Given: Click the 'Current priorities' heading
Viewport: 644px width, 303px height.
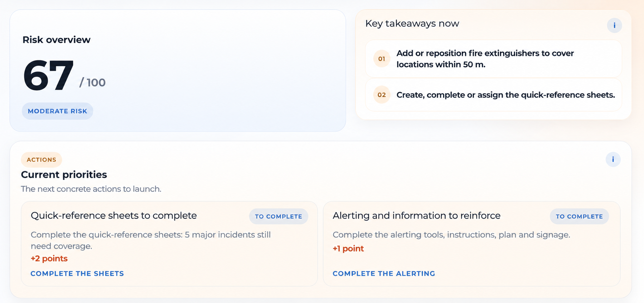Looking at the screenshot, I should (64, 175).
